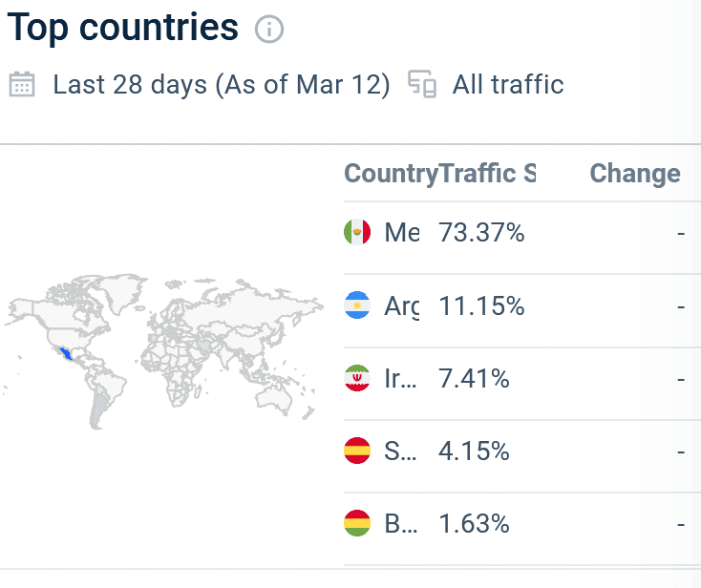Image resolution: width=701 pixels, height=588 pixels.
Task: Click the Argentina flag icon
Action: coord(357,305)
